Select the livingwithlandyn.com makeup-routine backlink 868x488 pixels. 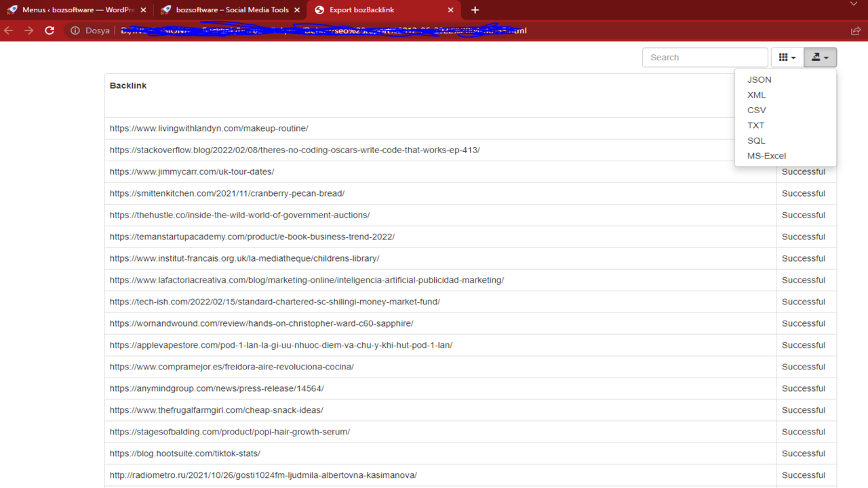tap(209, 128)
